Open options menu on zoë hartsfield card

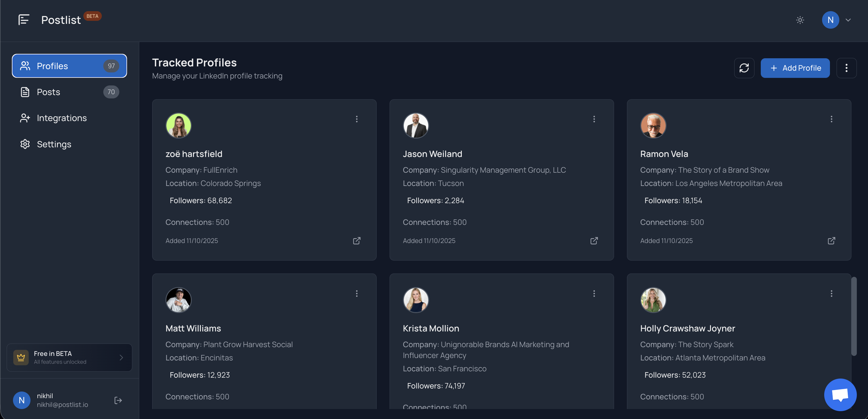(x=356, y=119)
